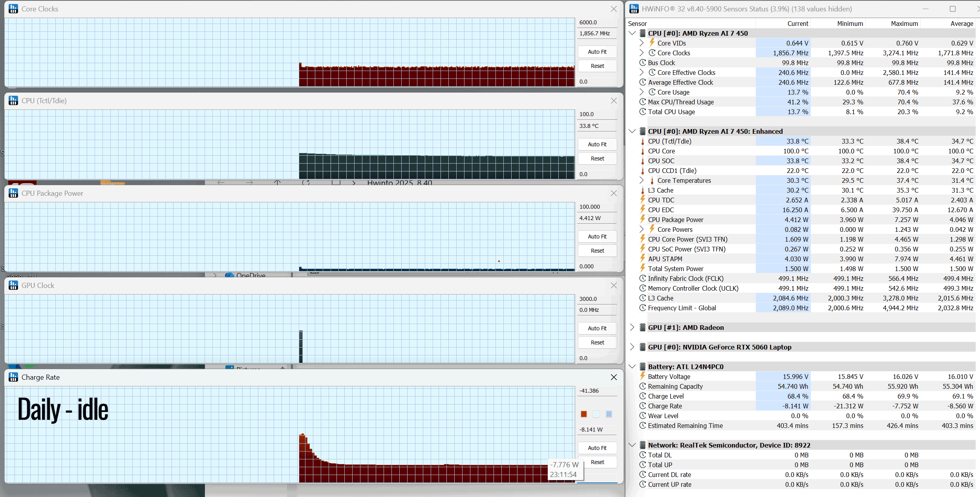Expand the NVIDIA GeForce RTX 5060 Laptop group
The width and height of the screenshot is (980, 497).
click(632, 347)
